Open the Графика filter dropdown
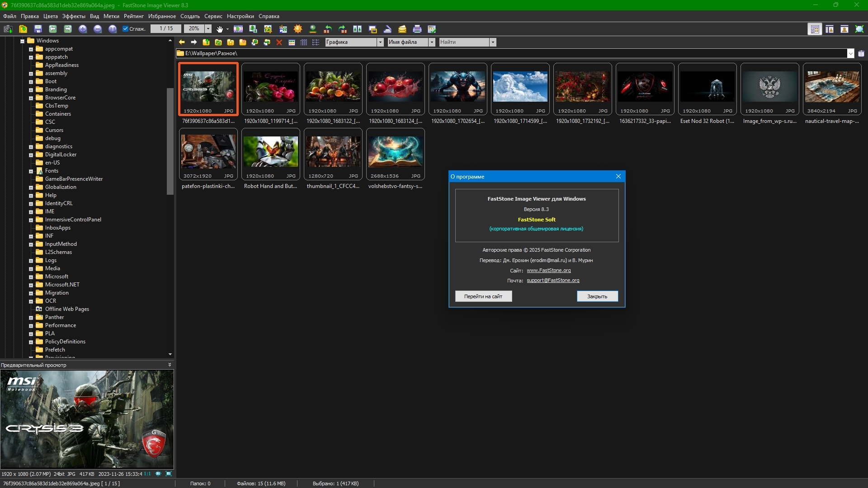The width and height of the screenshot is (868, 488). point(380,42)
